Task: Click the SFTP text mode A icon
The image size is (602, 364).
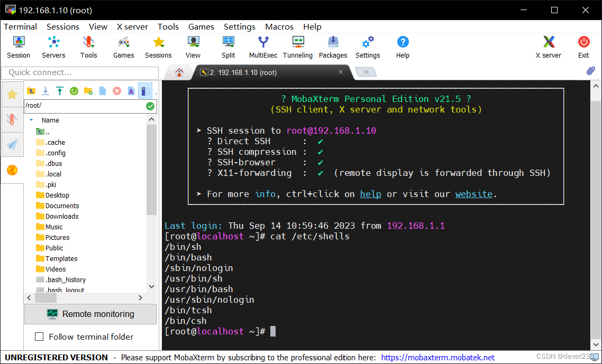Action: 131,91
